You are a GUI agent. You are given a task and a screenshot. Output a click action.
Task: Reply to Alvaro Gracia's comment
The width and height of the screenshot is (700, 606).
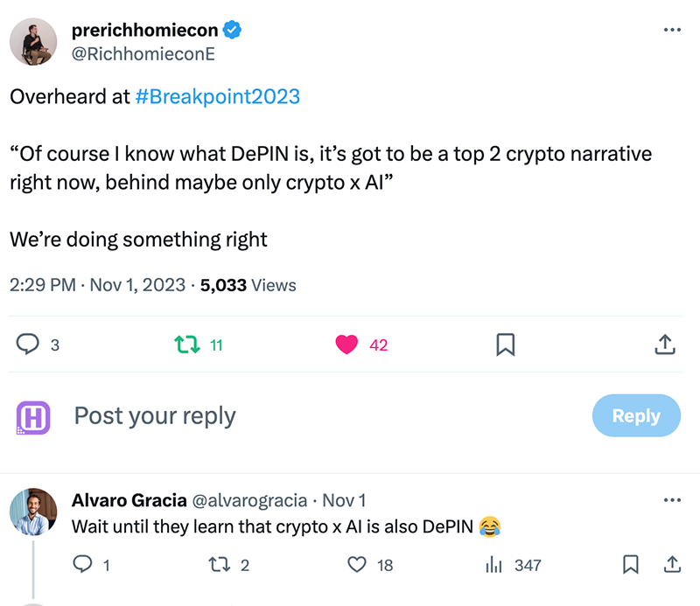click(x=82, y=565)
